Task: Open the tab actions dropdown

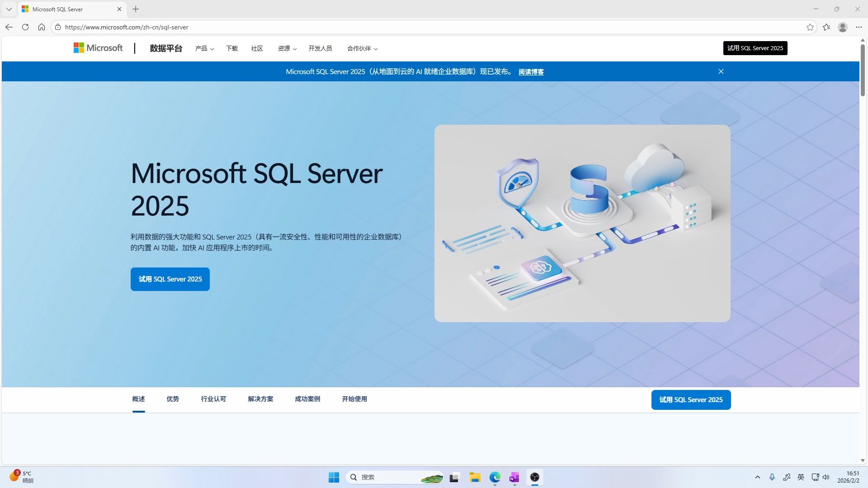Action: [x=9, y=9]
